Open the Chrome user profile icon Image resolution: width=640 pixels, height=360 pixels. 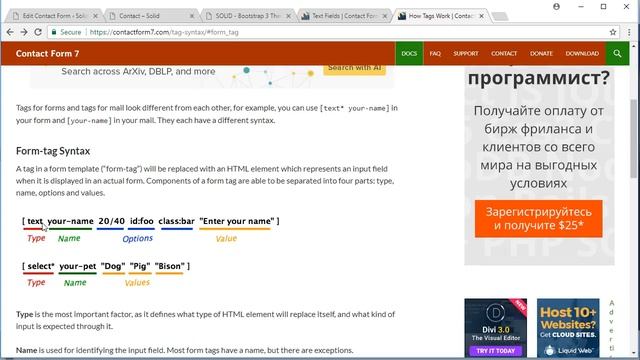(x=556, y=7)
